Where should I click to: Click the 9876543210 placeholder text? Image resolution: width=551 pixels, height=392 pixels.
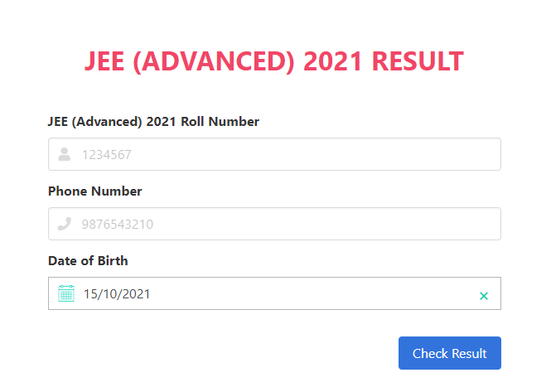click(x=118, y=225)
